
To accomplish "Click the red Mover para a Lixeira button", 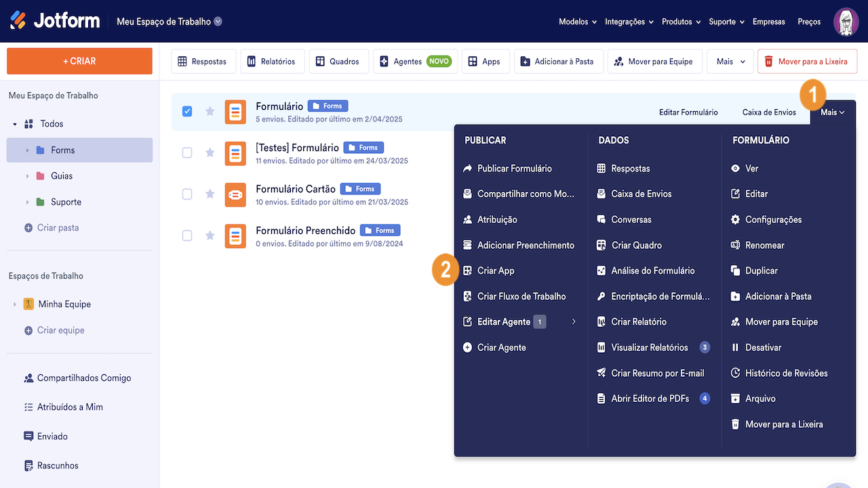I will [x=807, y=62].
